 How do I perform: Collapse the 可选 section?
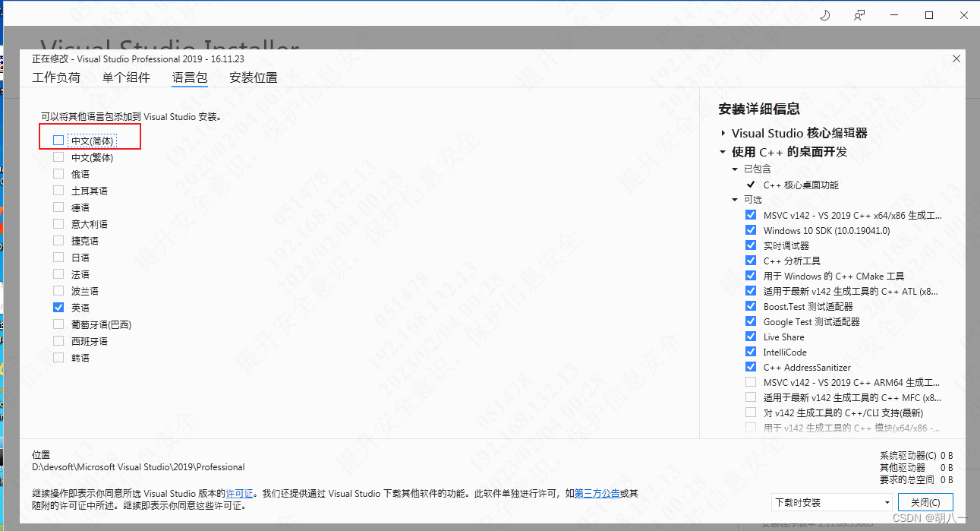click(735, 200)
